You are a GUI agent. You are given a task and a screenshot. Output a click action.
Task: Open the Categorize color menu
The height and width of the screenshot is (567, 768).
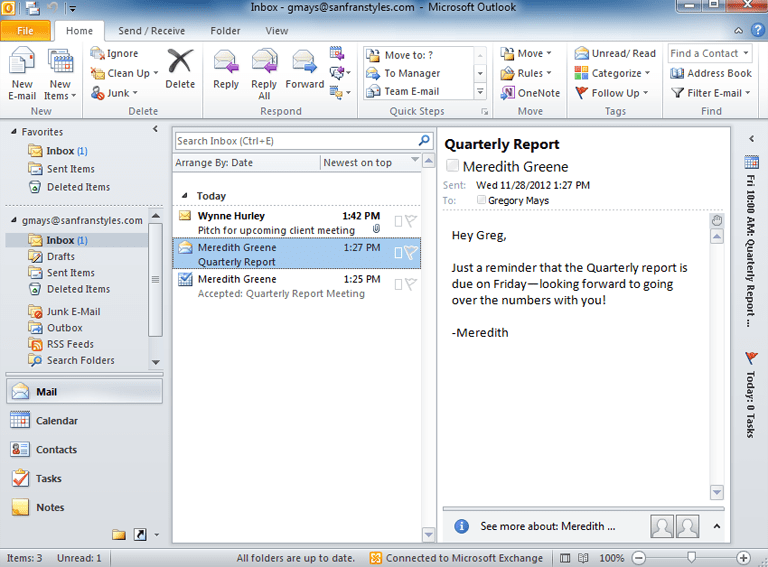(x=612, y=73)
